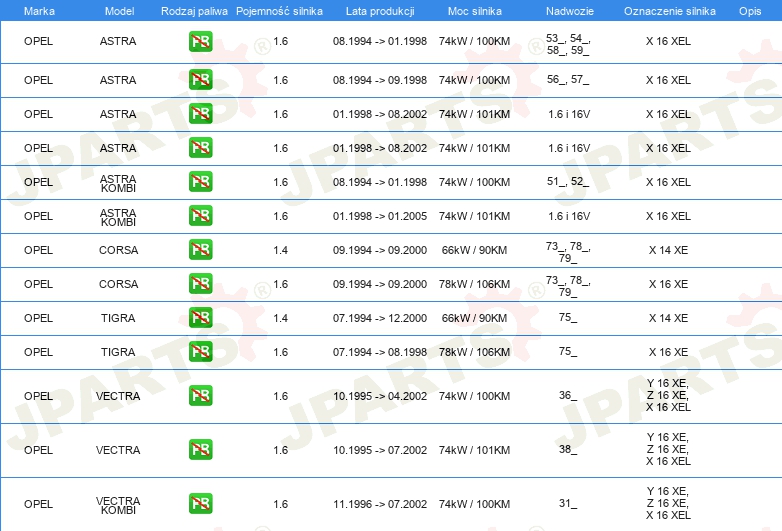This screenshot has width=782, height=531.
Task: Select the date range 07.1994 -> 08.1998
Action: point(380,352)
